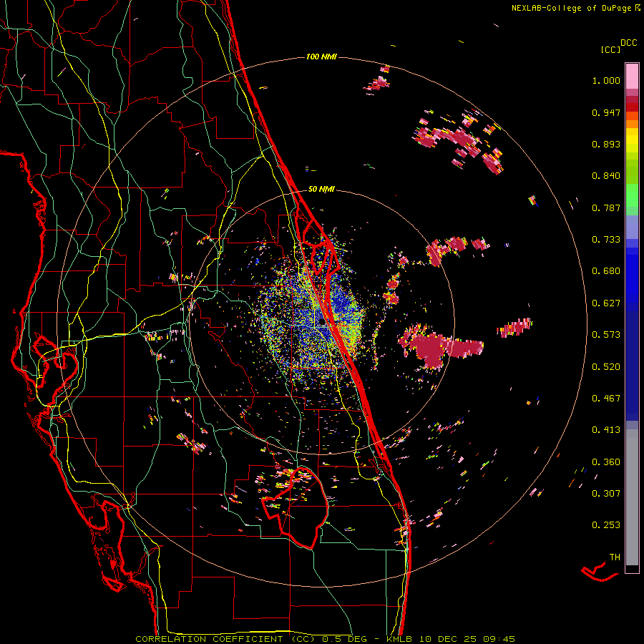Viewport: 644px width, 644px height.
Task: Click the DCC label above the color scale
Action: tap(629, 43)
